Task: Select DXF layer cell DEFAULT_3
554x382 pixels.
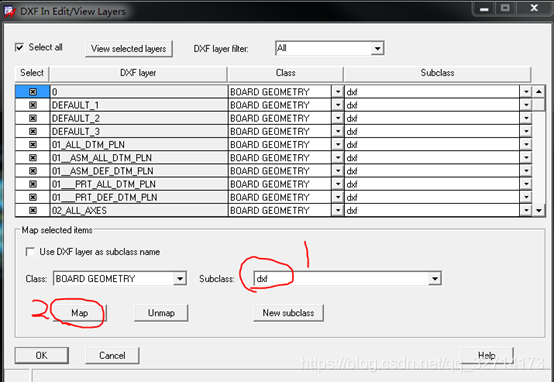Action: (139, 131)
